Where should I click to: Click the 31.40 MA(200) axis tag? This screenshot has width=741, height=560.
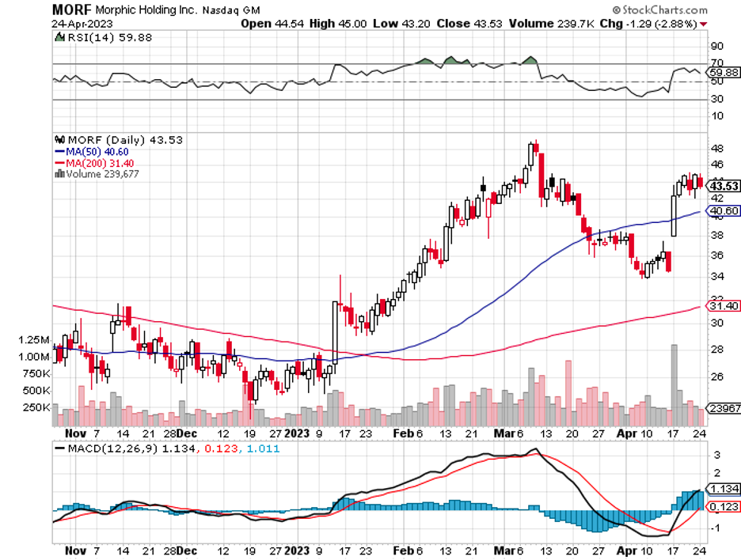(724, 305)
